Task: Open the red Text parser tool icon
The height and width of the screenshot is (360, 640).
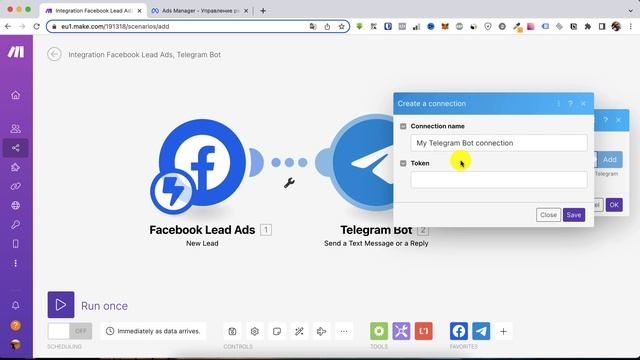Action: pyautogui.click(x=424, y=331)
